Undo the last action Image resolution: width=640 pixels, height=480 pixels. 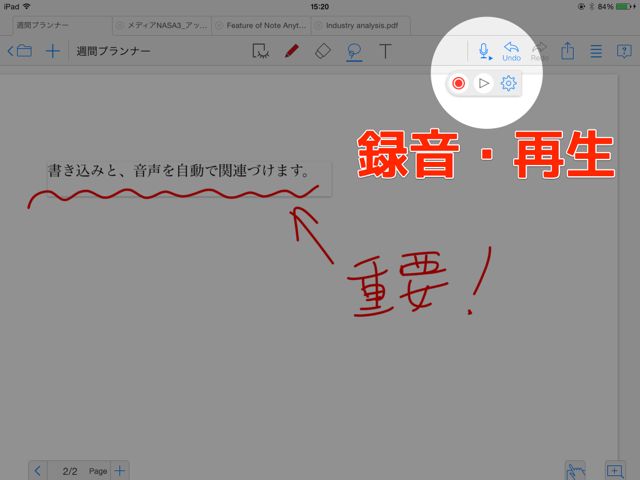pyautogui.click(x=511, y=51)
